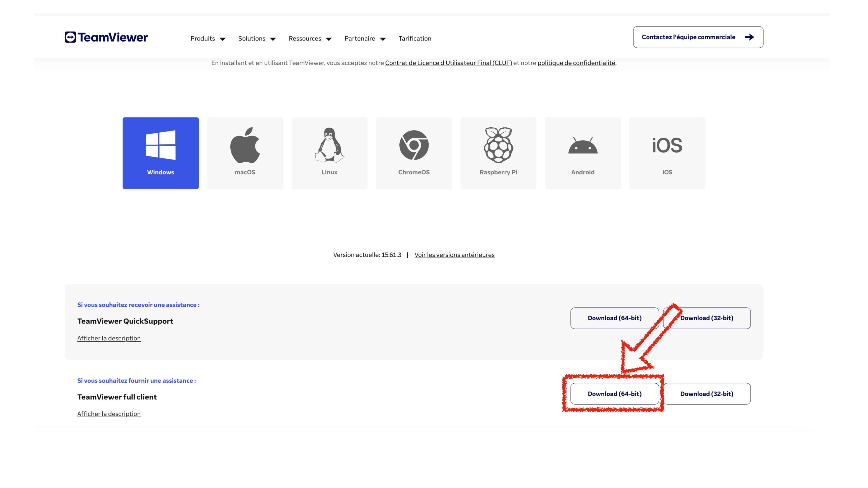Choose the Linux penguin tile
The image size is (868, 488).
[329, 153]
